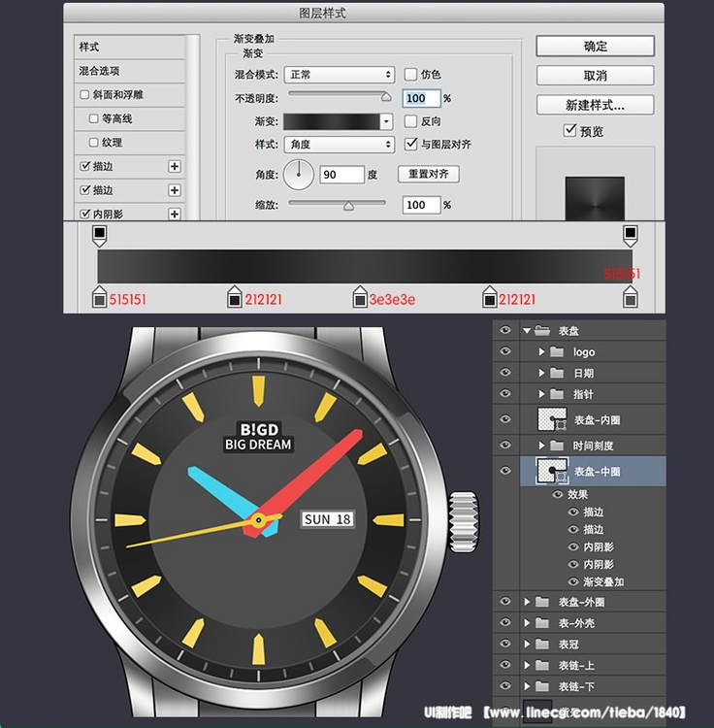This screenshot has width=714, height=728.
Task: Click the logo group folder icon
Action: click(x=557, y=352)
